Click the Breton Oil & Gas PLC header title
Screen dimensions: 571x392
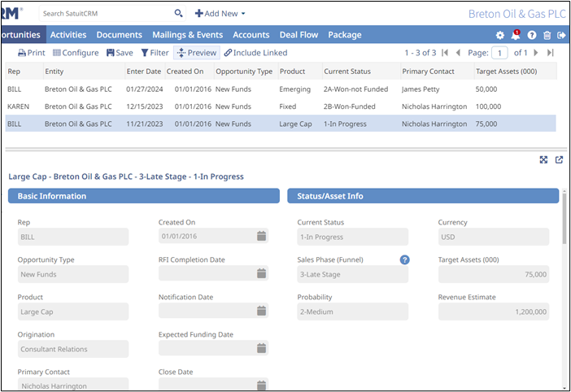(x=517, y=14)
